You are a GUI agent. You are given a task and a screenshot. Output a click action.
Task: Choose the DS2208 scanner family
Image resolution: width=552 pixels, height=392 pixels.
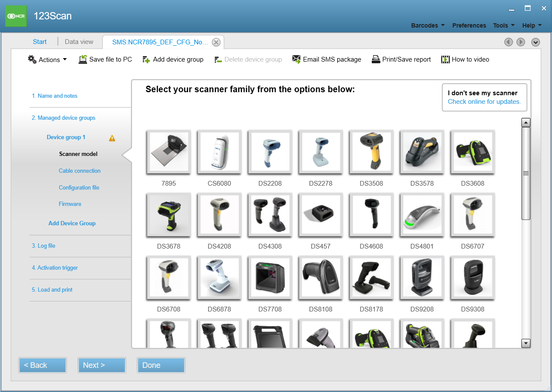270,152
